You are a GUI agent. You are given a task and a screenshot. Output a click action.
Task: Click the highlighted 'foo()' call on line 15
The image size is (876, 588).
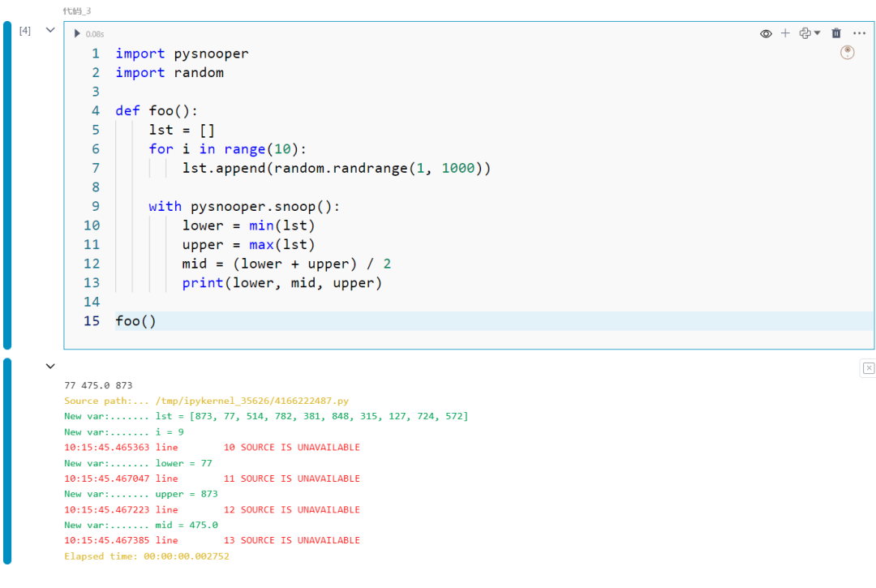[x=135, y=321]
